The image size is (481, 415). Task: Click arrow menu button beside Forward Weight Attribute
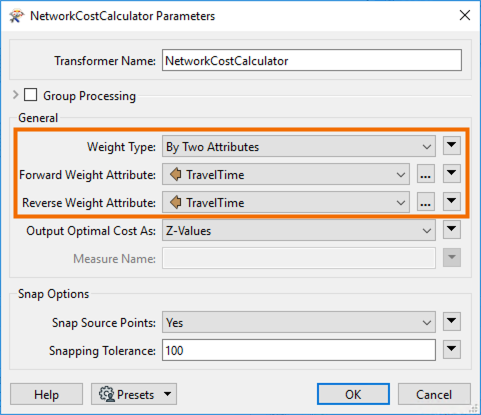click(x=452, y=174)
